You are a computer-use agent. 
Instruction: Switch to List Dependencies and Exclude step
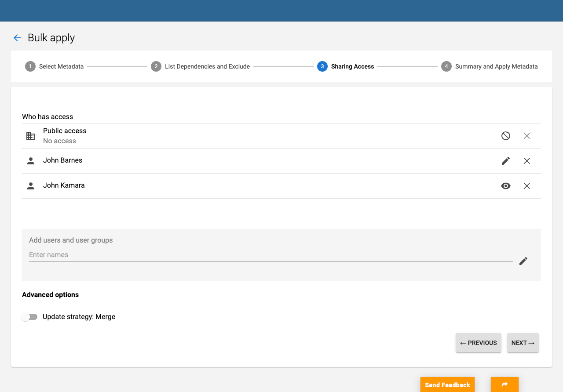pos(156,66)
